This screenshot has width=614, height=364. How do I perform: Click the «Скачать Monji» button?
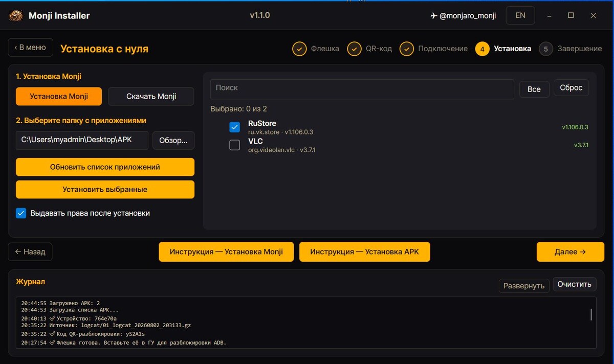coord(151,96)
